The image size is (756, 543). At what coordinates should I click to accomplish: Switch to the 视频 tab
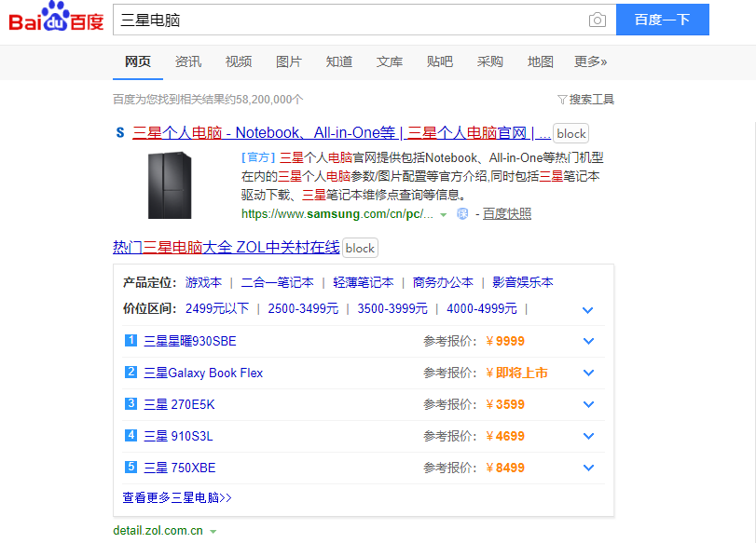coord(239,61)
